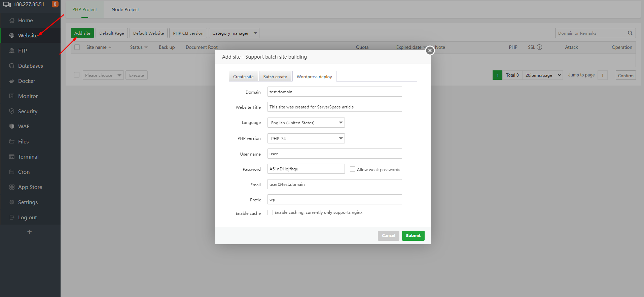Open the 20items/page dropdown

(x=542, y=75)
